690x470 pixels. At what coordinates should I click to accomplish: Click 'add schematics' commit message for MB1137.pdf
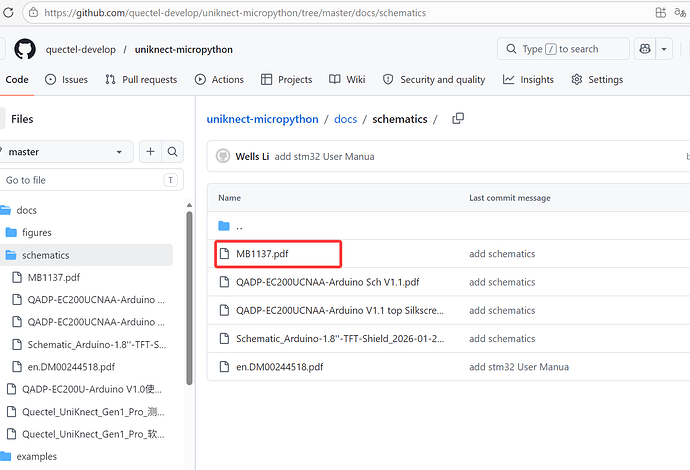point(502,254)
